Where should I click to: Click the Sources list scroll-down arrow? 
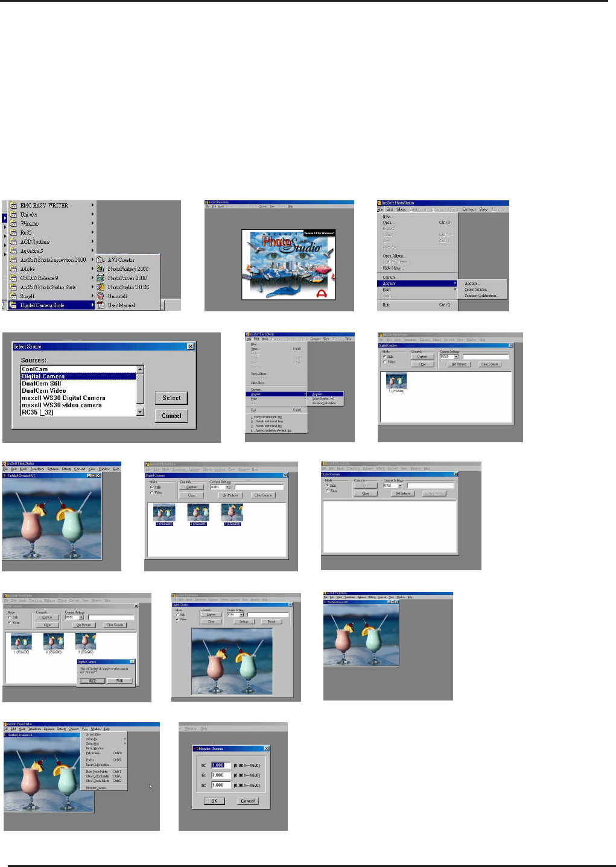point(140,412)
